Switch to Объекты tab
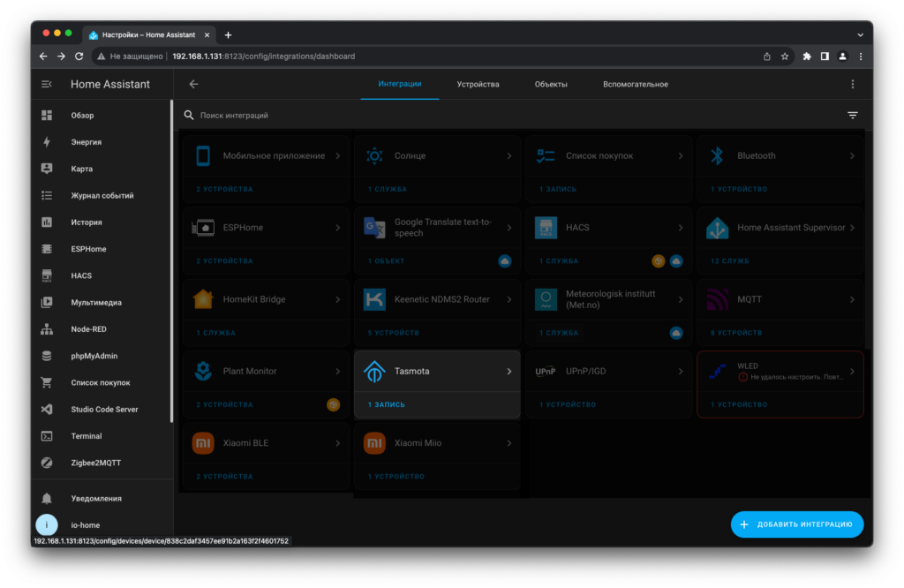The image size is (904, 588). pos(551,84)
